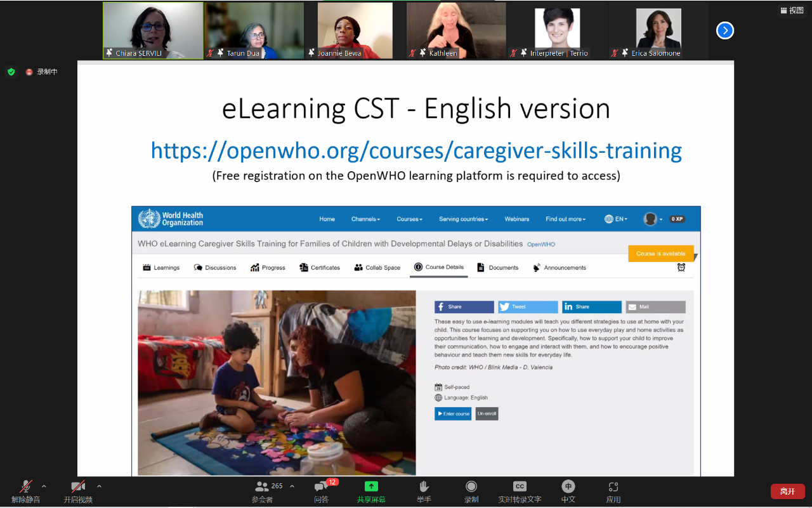
Task: Open Chinese interpretation language icon
Action: [x=568, y=486]
